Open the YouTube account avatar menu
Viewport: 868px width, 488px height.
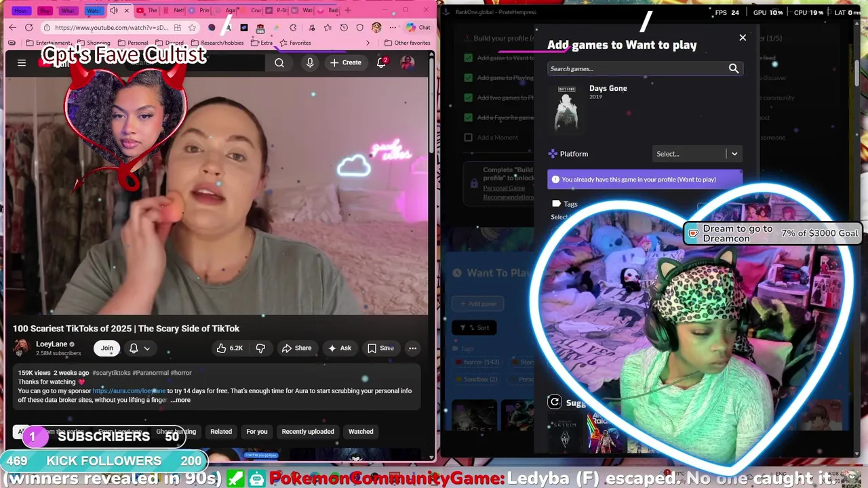coord(408,62)
